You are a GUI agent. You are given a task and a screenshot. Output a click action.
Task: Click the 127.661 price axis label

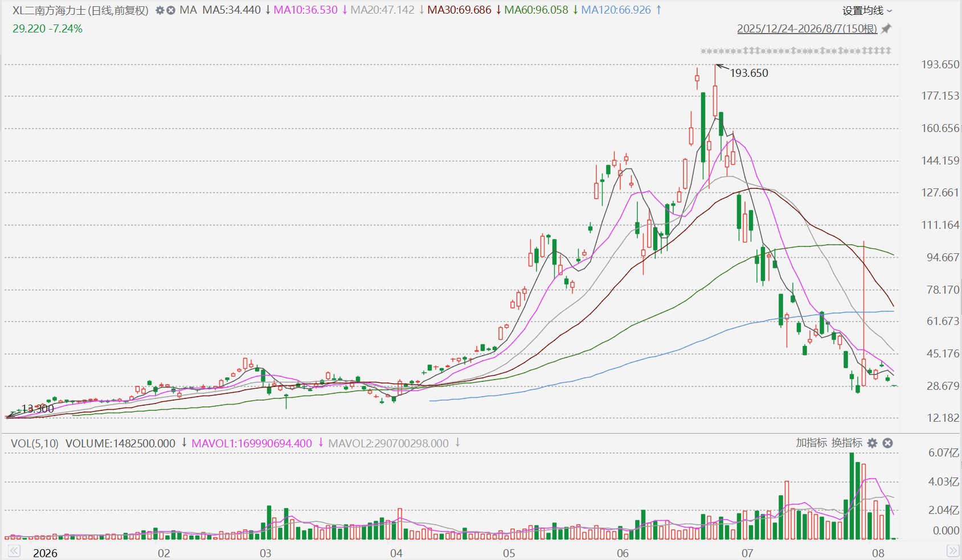[x=940, y=192]
